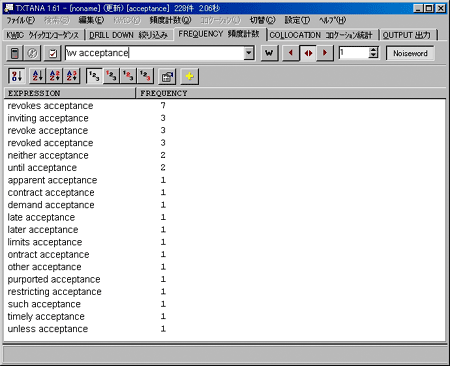Click the checkmark document icon
This screenshot has height=366, width=450.
pyautogui.click(x=53, y=53)
